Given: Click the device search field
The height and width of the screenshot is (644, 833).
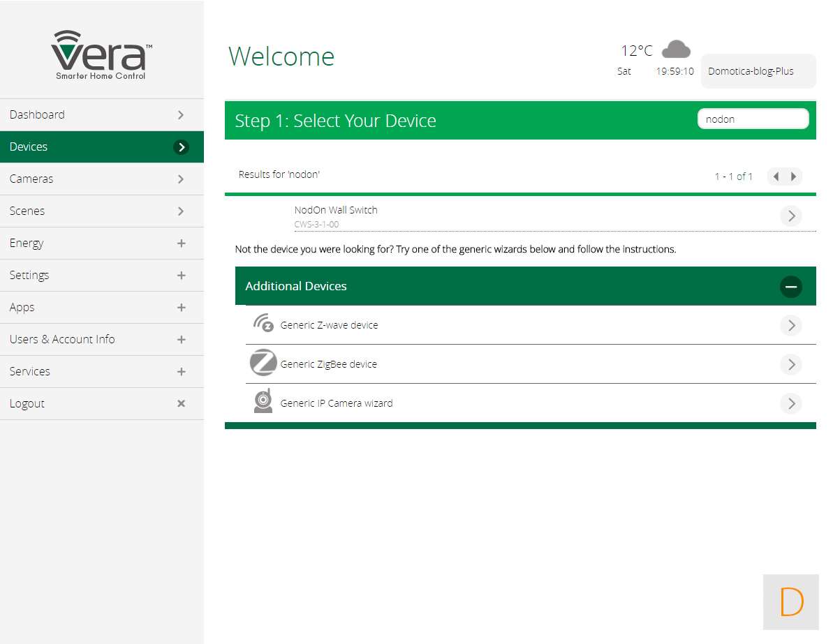Looking at the screenshot, I should click(752, 119).
